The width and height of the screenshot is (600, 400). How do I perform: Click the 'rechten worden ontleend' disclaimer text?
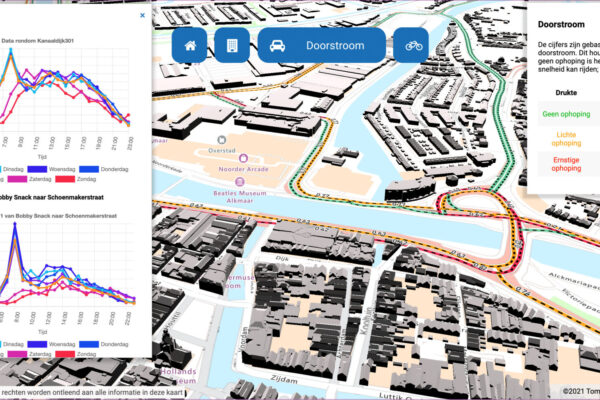(92, 392)
